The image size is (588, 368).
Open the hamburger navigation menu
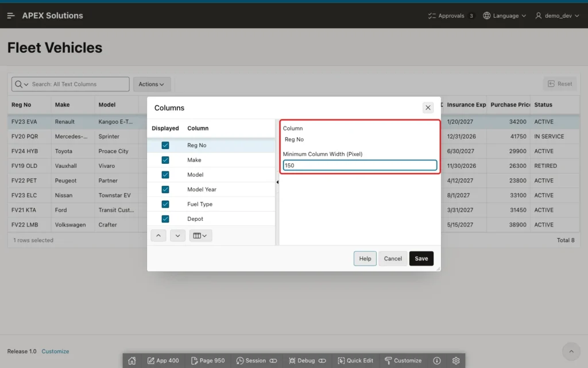click(x=11, y=16)
